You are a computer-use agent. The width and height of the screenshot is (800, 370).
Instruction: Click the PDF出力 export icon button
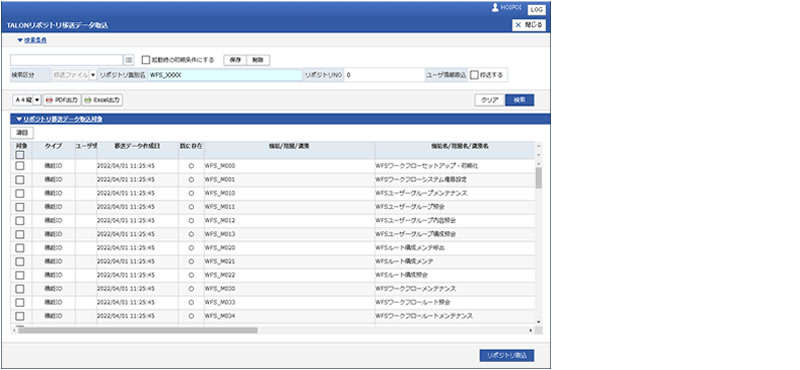click(62, 100)
